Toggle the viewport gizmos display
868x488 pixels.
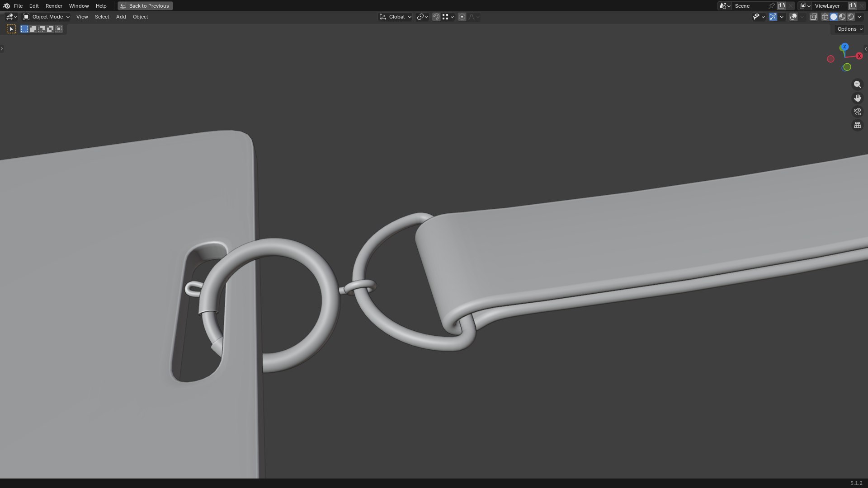(773, 17)
